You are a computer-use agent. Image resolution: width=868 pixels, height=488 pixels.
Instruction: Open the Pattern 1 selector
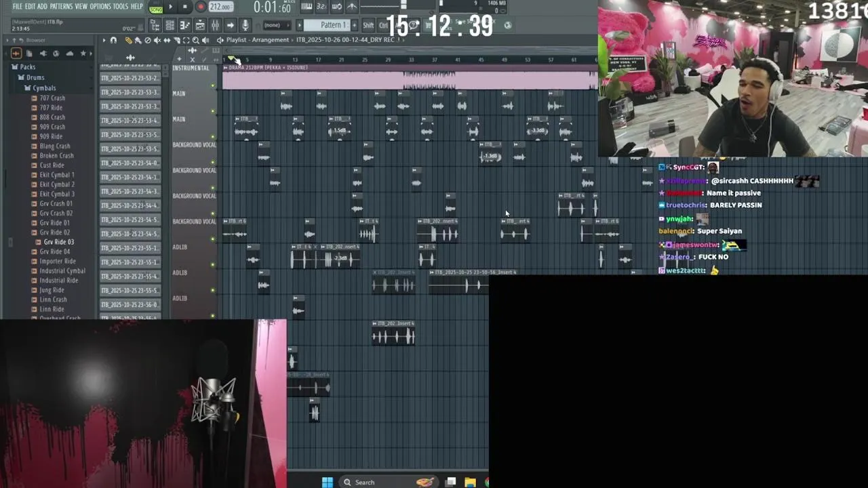point(328,25)
